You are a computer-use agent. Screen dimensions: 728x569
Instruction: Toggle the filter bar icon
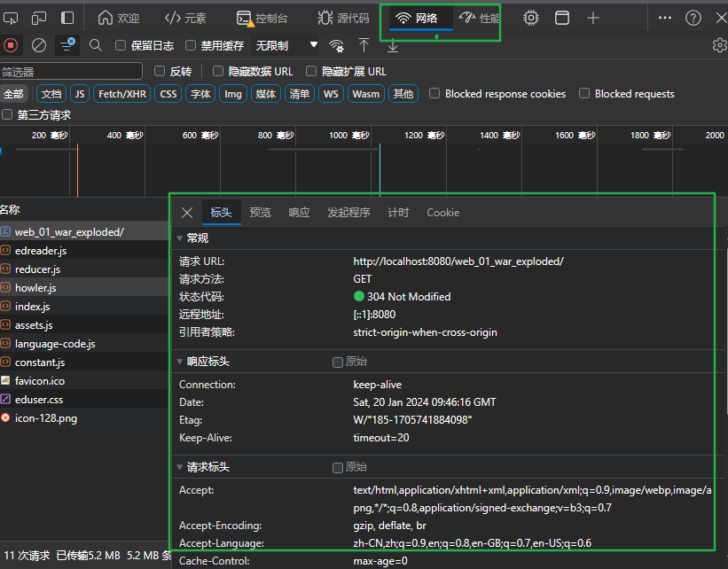67,45
